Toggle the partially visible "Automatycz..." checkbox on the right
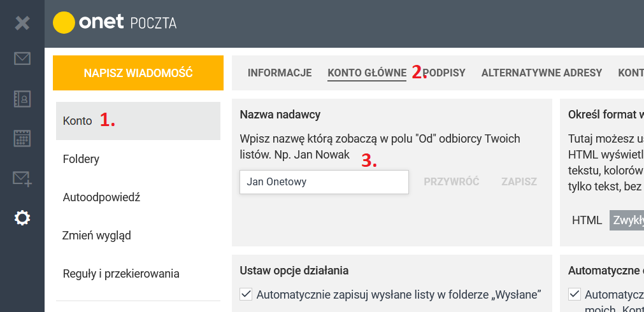 pyautogui.click(x=574, y=294)
